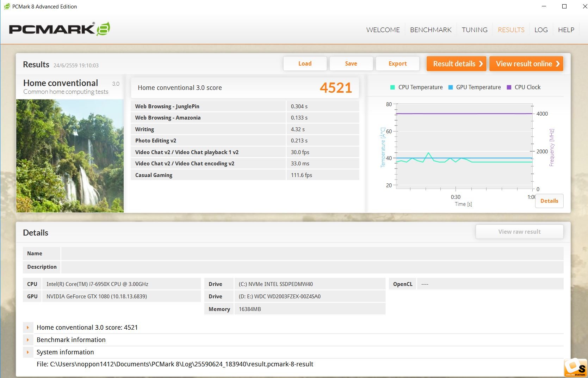
Task: Click CPU Temperature legend swatch
Action: point(392,87)
